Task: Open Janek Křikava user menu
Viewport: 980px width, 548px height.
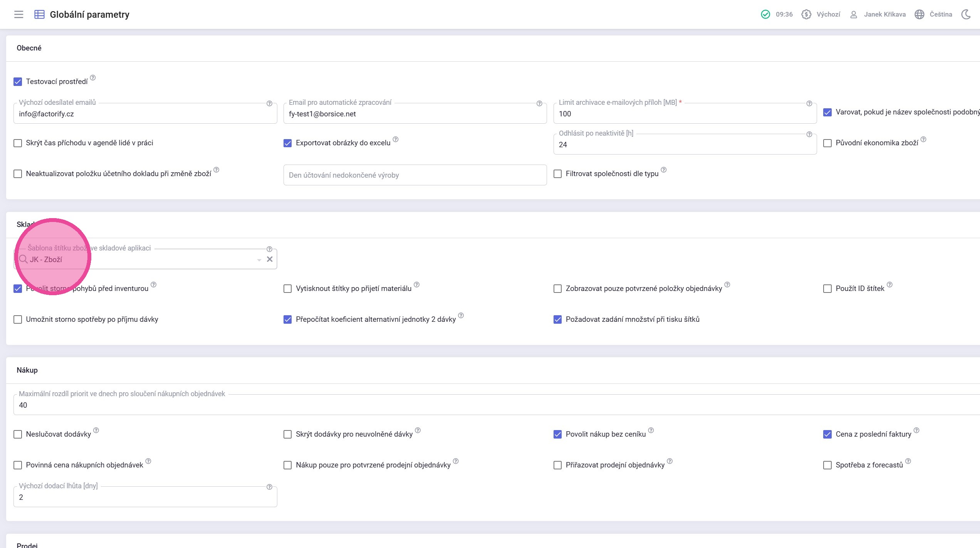Action: (x=884, y=14)
